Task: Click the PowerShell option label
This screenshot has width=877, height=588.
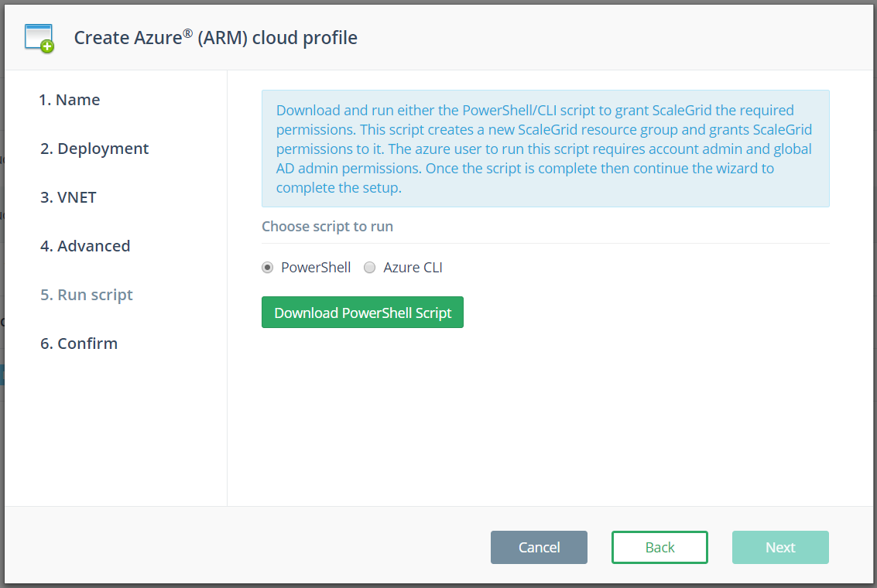Action: click(x=316, y=267)
